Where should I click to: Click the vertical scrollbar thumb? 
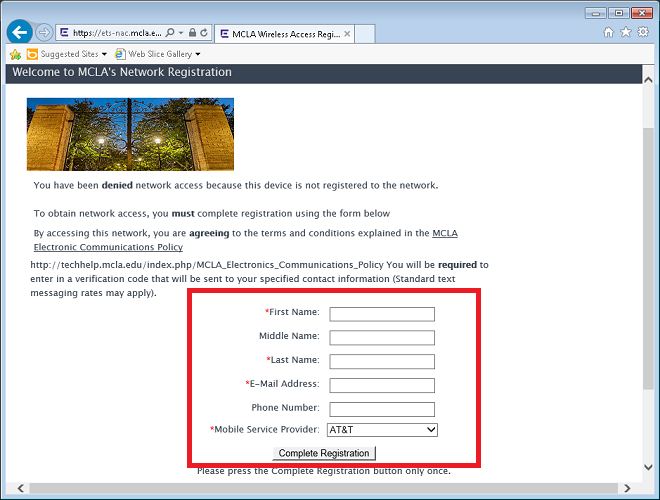tap(648, 259)
